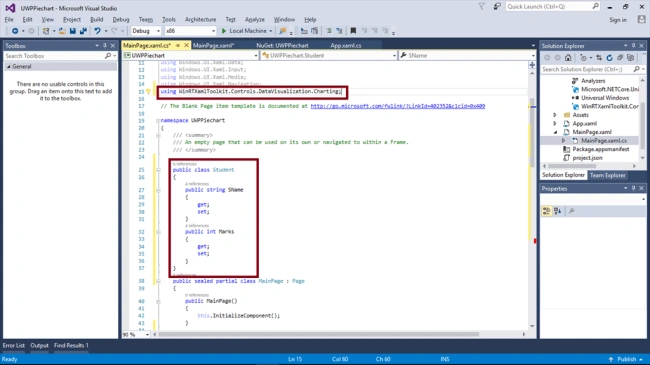Switch to the App.xaml.cs tab
The height and width of the screenshot is (365, 650).
click(x=346, y=46)
